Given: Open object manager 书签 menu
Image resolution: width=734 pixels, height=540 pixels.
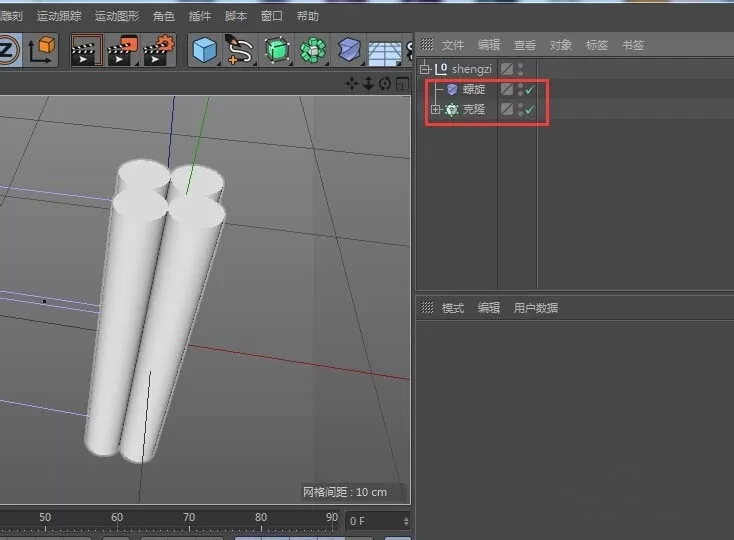Looking at the screenshot, I should point(633,45).
